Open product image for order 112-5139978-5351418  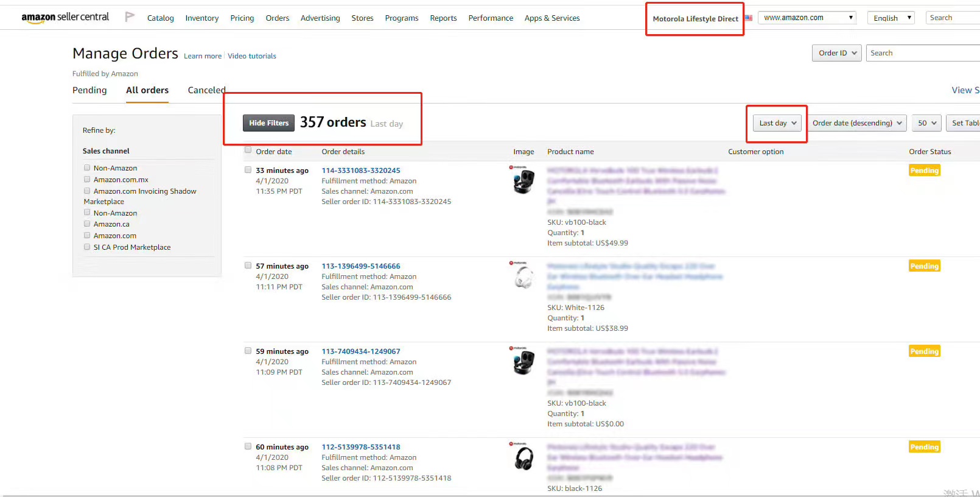(x=523, y=458)
